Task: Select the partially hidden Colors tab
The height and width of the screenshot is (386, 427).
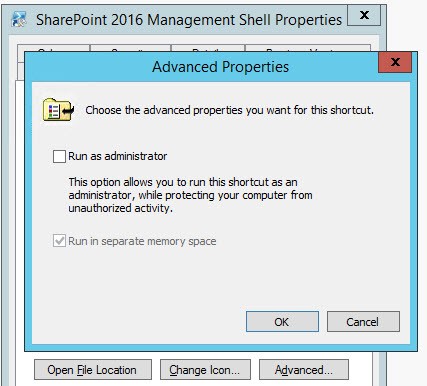Action: point(53,49)
